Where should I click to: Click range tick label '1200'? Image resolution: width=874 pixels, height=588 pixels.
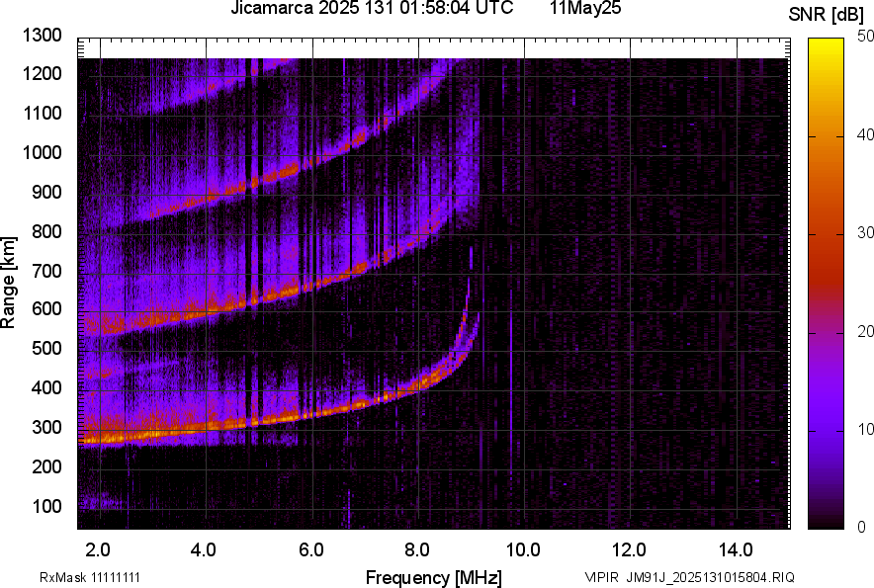pyautogui.click(x=42, y=73)
